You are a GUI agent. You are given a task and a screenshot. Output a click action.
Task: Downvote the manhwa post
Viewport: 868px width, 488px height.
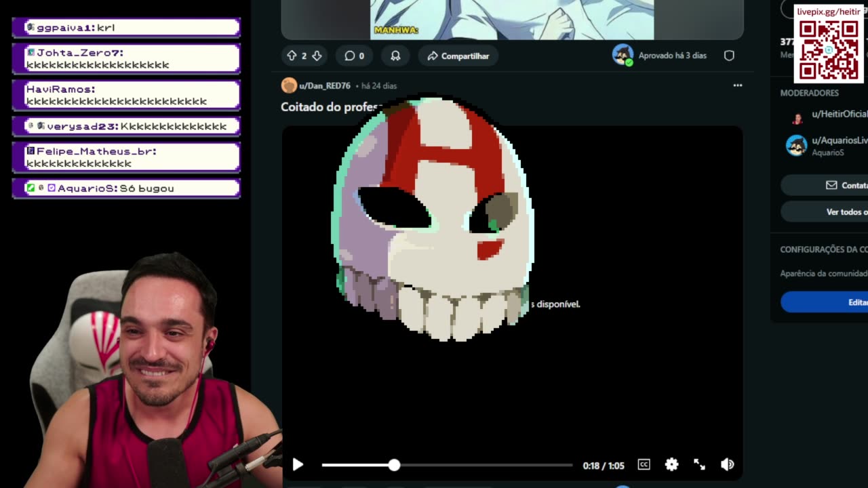(x=317, y=56)
